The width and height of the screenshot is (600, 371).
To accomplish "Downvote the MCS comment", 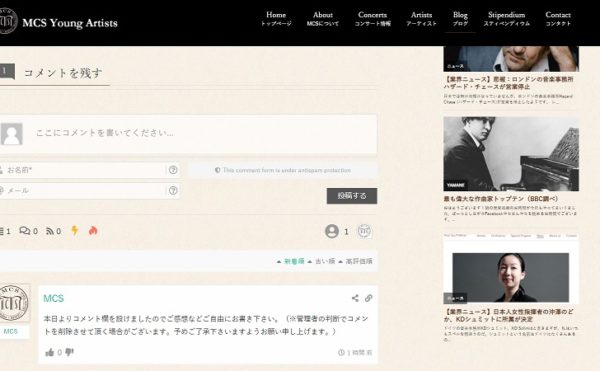I will tap(69, 352).
